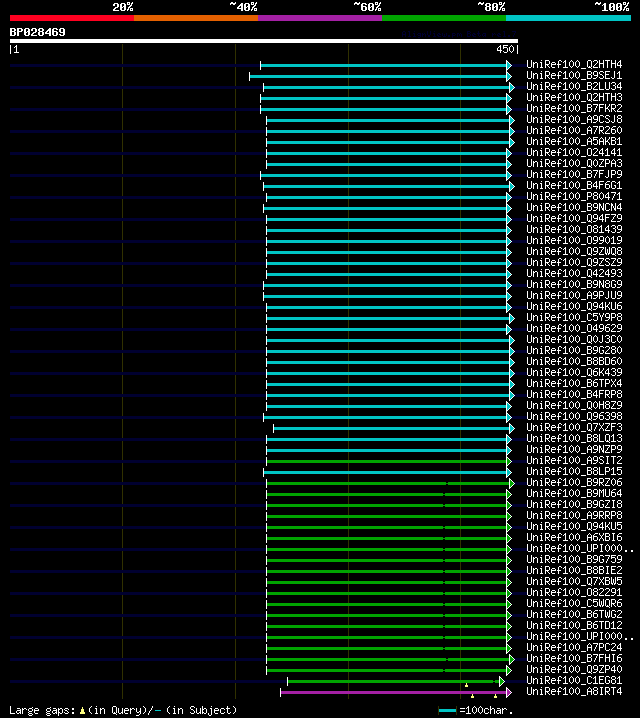Click the UniRef100_A9CSJ8 hit name

(x=574, y=119)
